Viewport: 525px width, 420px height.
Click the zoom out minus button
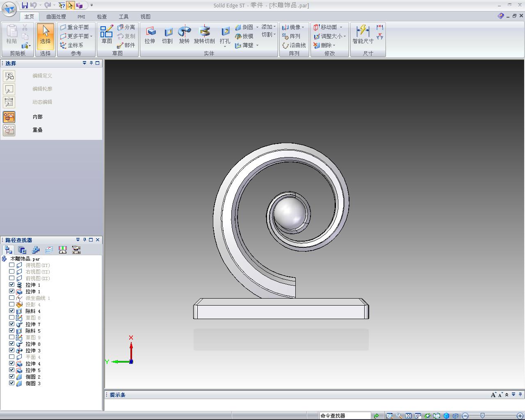click(x=465, y=416)
